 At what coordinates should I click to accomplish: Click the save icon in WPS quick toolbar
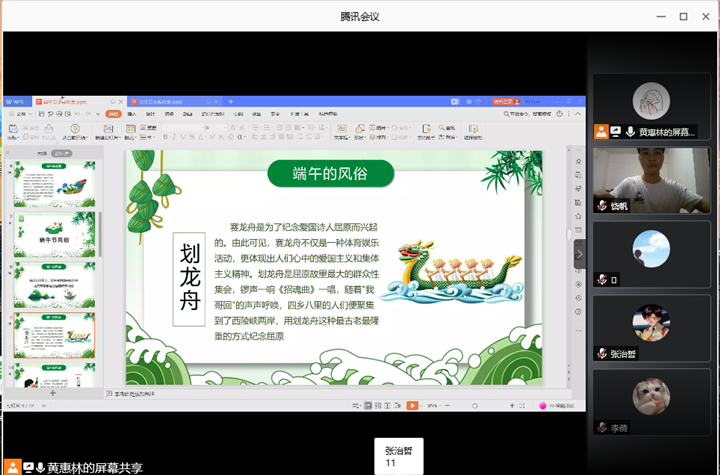coord(41,113)
